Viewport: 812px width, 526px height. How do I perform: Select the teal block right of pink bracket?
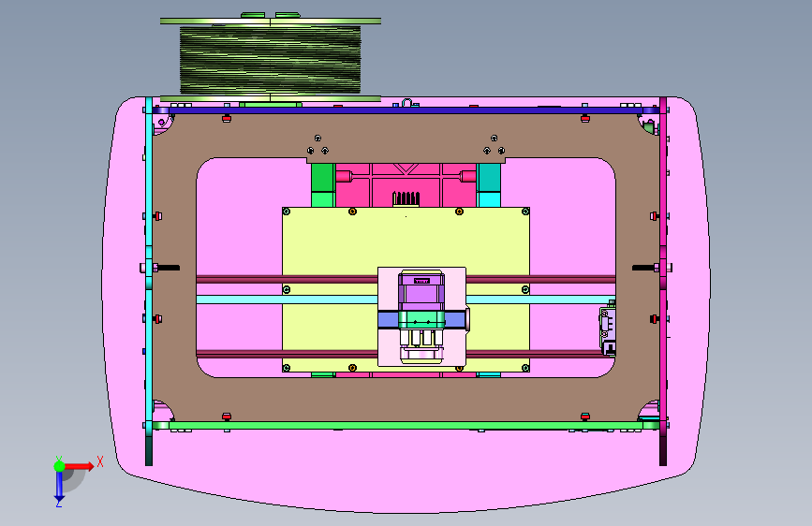(x=489, y=185)
